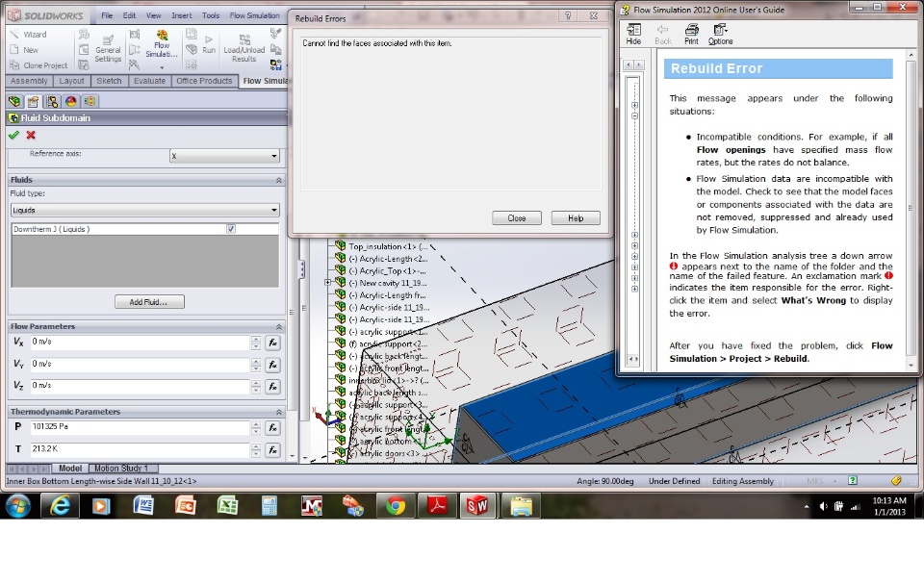Click Load/Unload Results
The image size is (924, 584).
244,47
